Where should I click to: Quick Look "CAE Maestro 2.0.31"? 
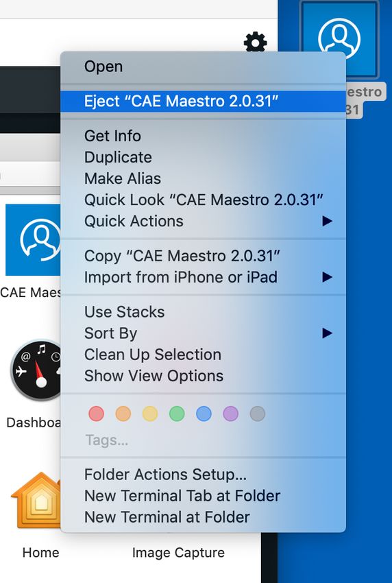click(x=203, y=200)
